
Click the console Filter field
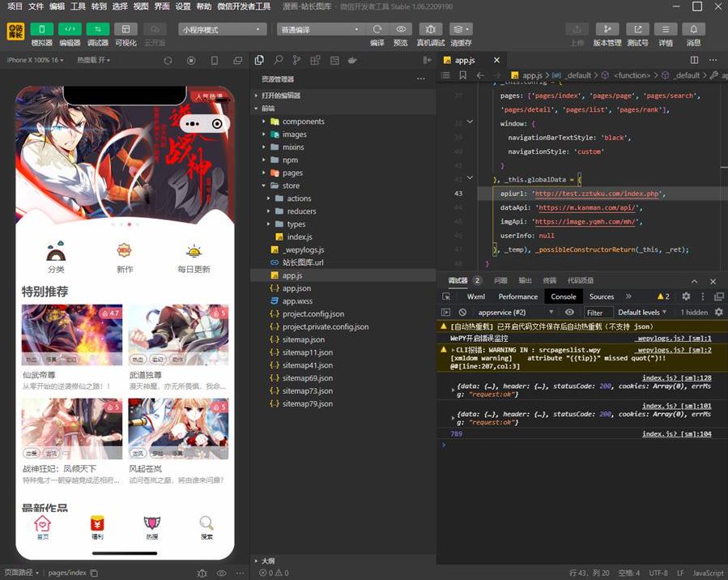598,313
